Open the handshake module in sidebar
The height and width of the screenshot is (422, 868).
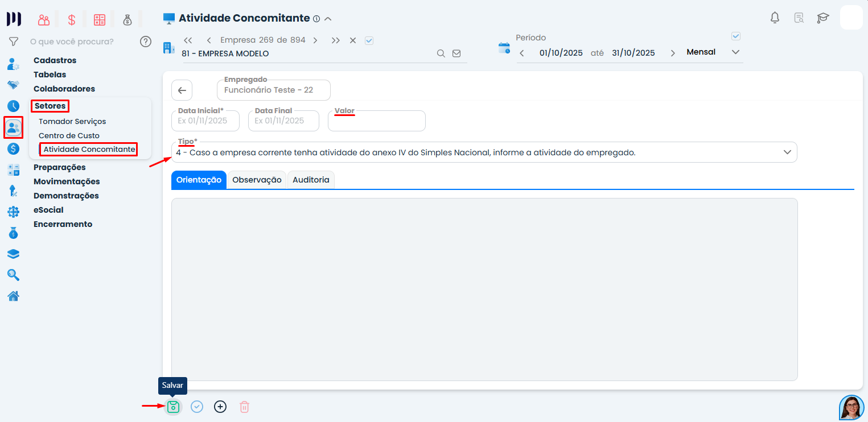pyautogui.click(x=14, y=85)
